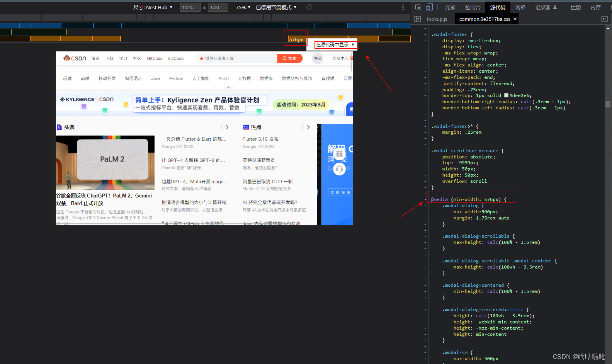The image size is (612, 364).
Task: Open the Nest Hub dimensions dropdown
Action: [x=153, y=7]
